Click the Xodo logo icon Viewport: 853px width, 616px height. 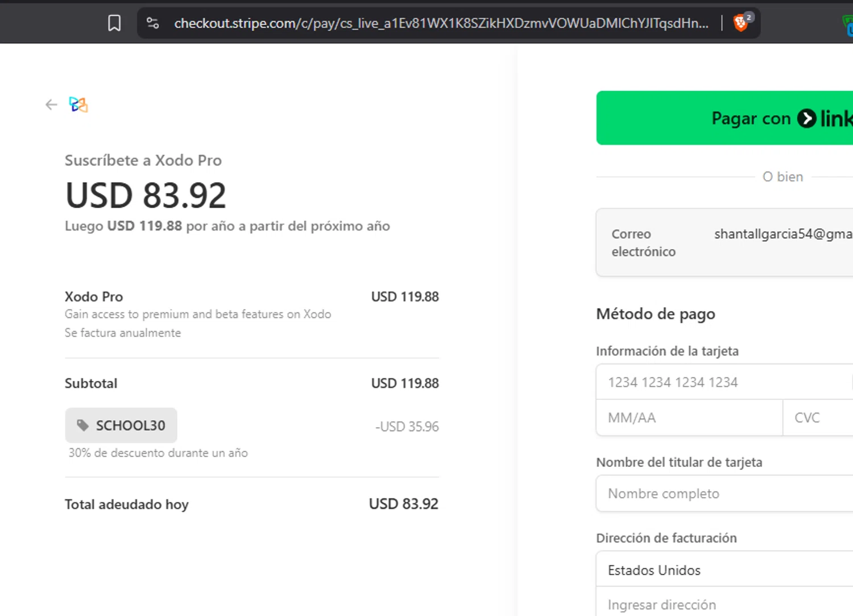pyautogui.click(x=78, y=105)
